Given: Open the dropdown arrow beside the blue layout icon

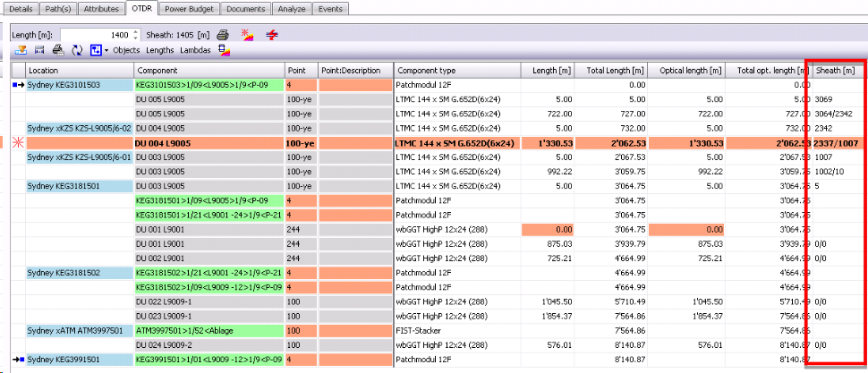Looking at the screenshot, I should (x=106, y=50).
